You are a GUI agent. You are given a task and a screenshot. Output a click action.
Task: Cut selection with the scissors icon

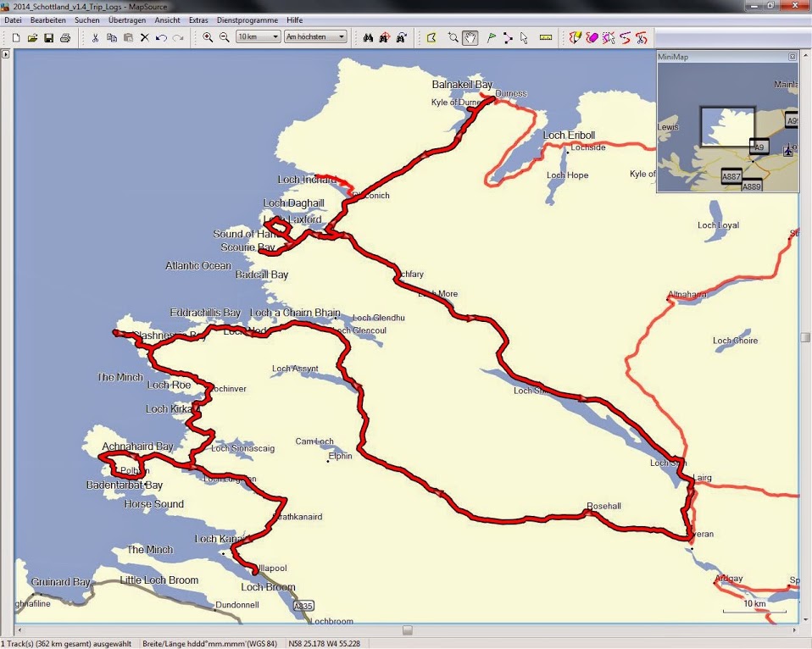[95, 37]
